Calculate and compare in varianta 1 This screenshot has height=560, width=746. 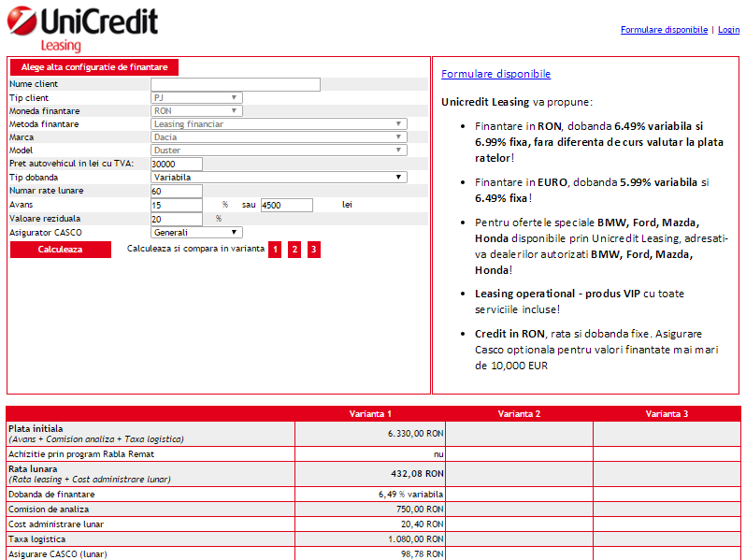click(x=275, y=250)
